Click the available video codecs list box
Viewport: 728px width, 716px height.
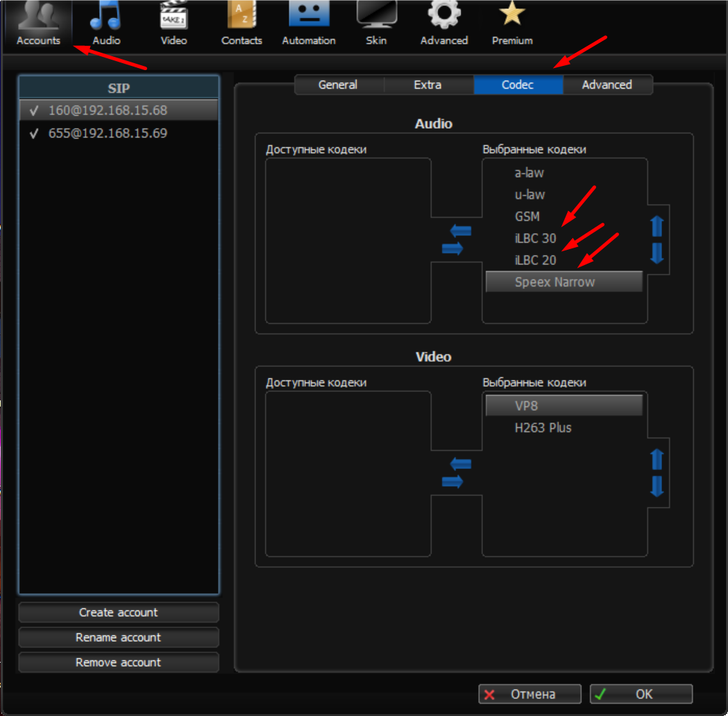tap(348, 474)
